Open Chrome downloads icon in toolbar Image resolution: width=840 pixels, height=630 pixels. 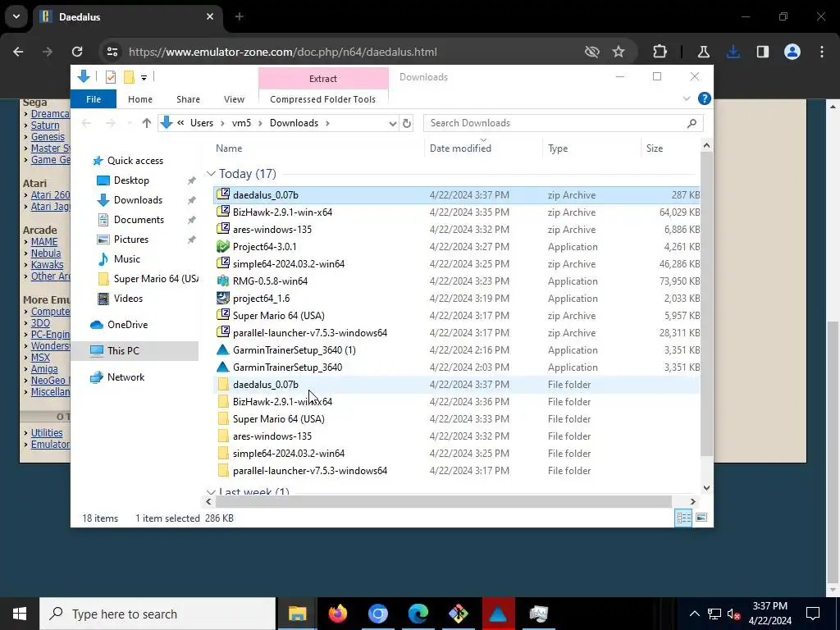(733, 52)
